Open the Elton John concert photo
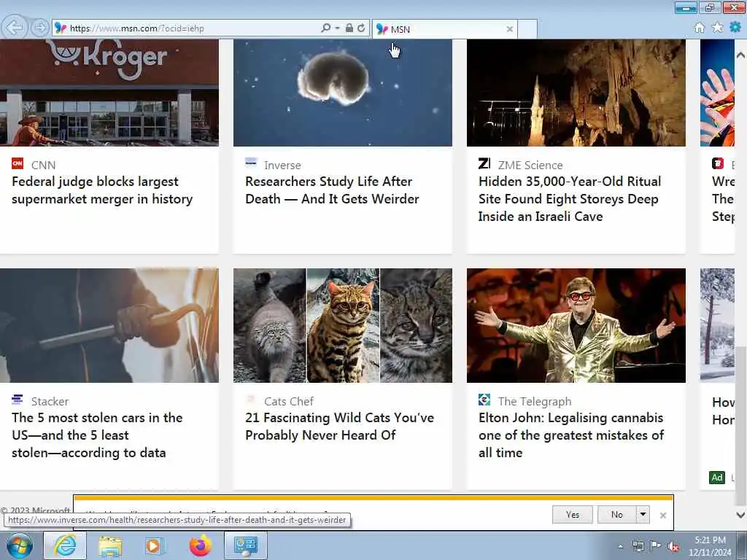 (x=576, y=325)
